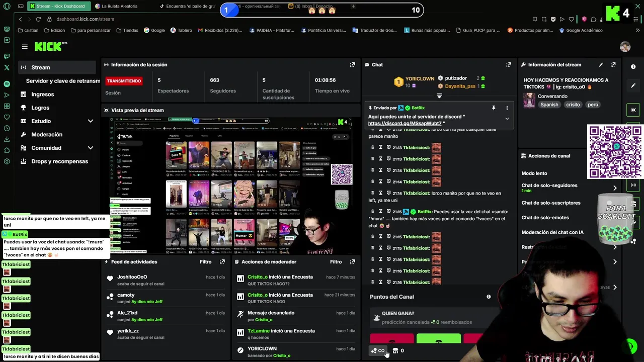Screen dimensions: 644x362
Task: Open the Acciones de moderador Filtro
Action: [336, 262]
